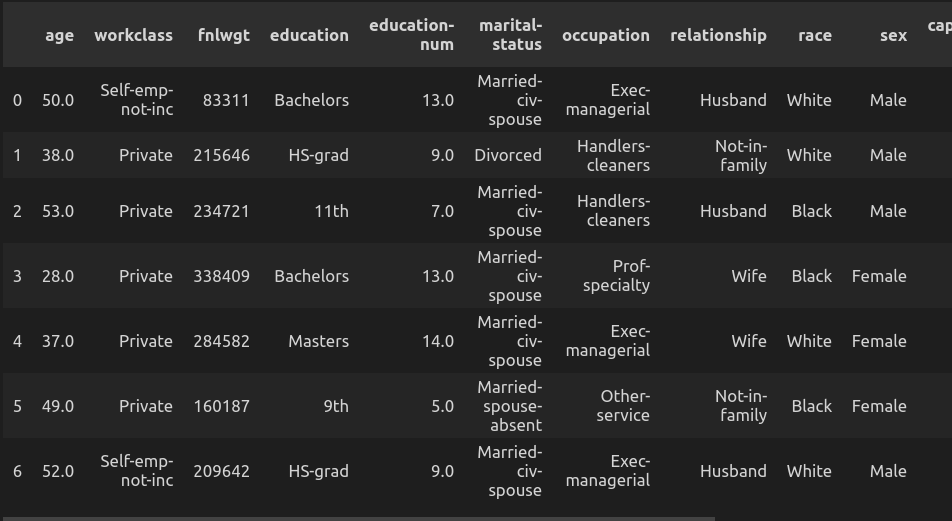The width and height of the screenshot is (952, 521).
Task: Click the 'Divorced' marital-status cell
Action: (508, 155)
